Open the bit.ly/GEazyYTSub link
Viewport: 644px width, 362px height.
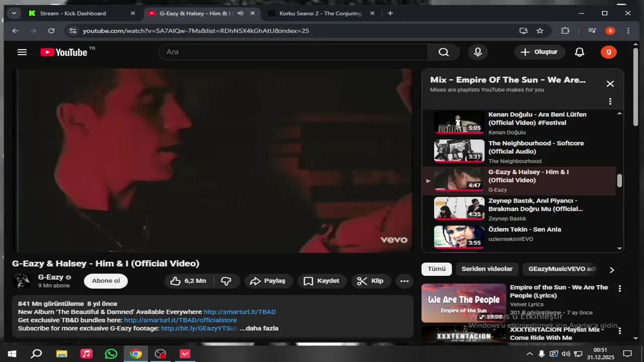(x=199, y=328)
